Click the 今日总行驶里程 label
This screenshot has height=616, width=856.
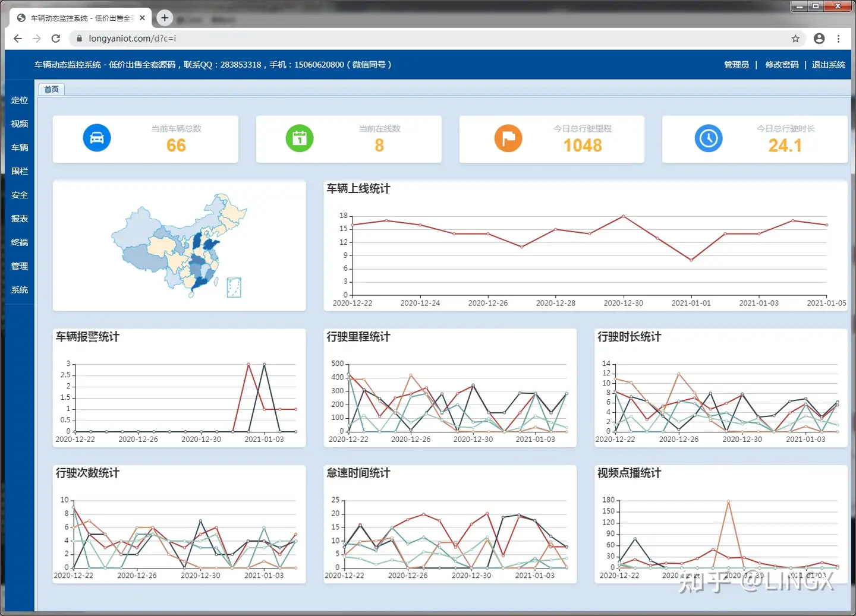click(583, 128)
